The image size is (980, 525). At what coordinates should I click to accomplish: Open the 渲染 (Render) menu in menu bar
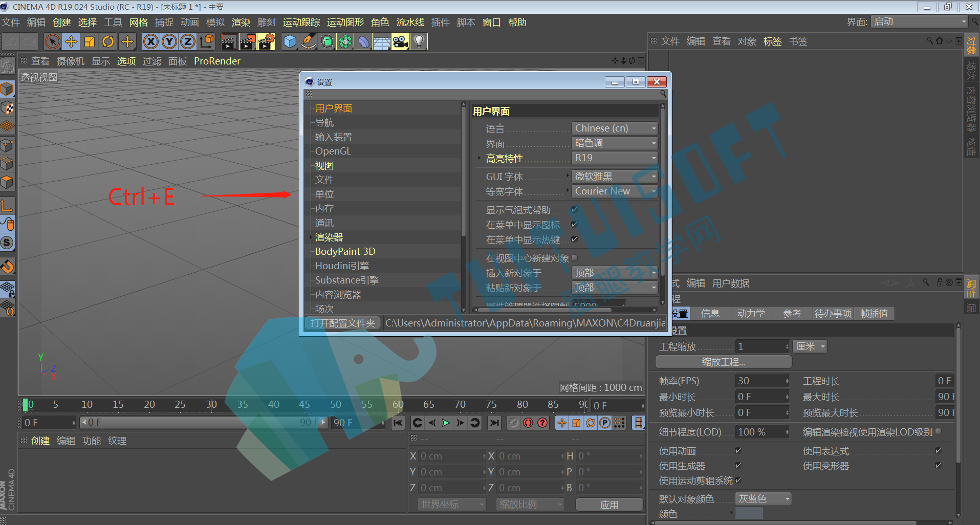241,23
